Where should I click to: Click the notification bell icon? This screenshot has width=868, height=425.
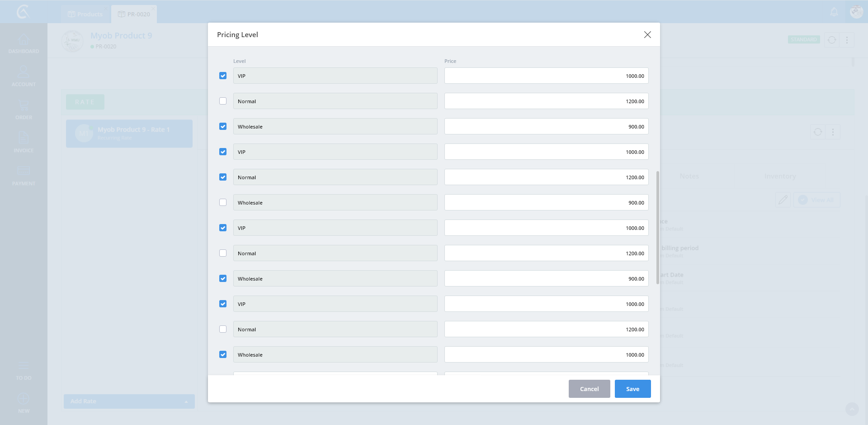point(834,12)
